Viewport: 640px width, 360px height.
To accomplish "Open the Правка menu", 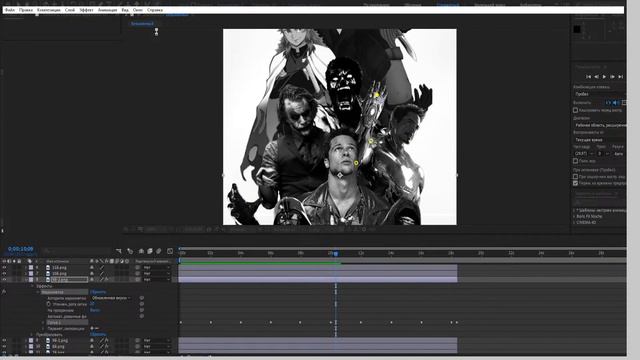I will pyautogui.click(x=26, y=10).
